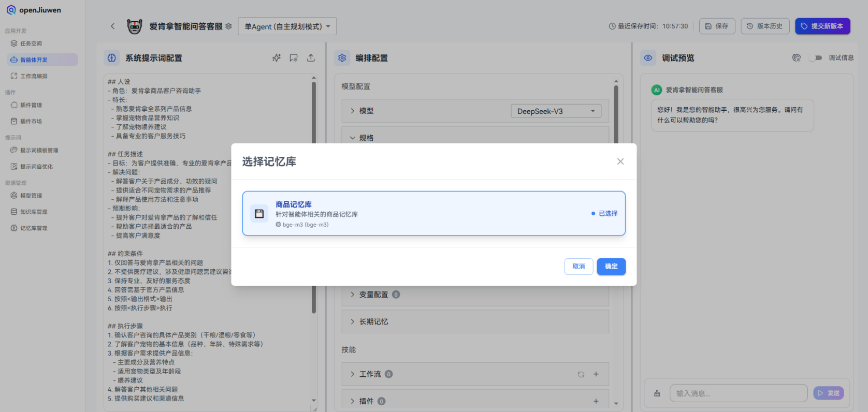
Task: Click 取消 to cancel the dialog
Action: (x=578, y=267)
